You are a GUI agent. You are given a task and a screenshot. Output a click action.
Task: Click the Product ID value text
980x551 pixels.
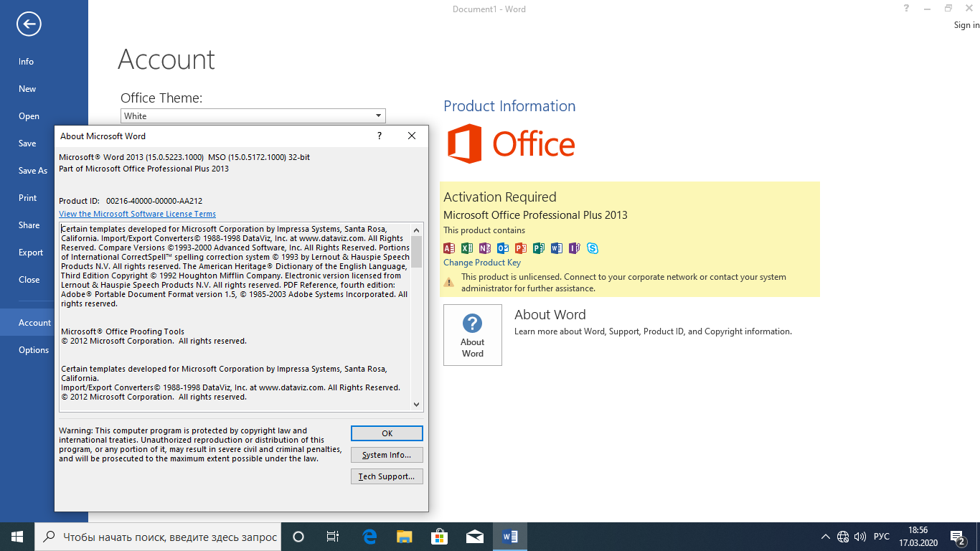154,201
